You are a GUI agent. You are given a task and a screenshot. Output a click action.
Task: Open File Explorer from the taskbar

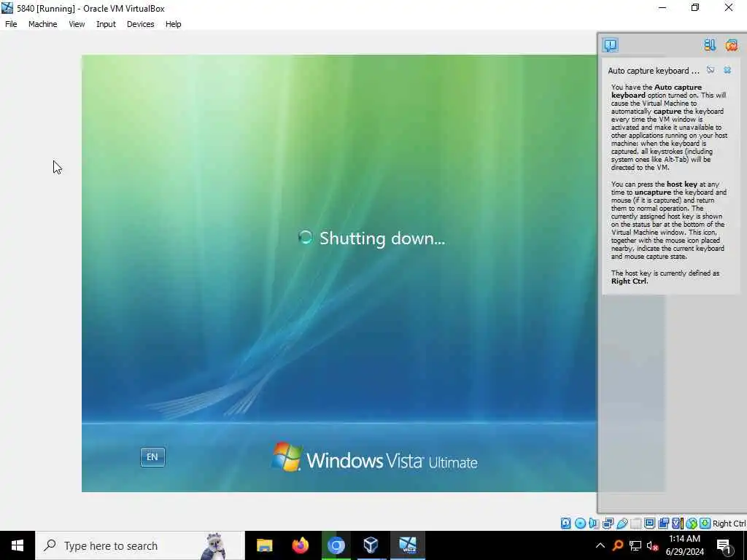coord(264,545)
